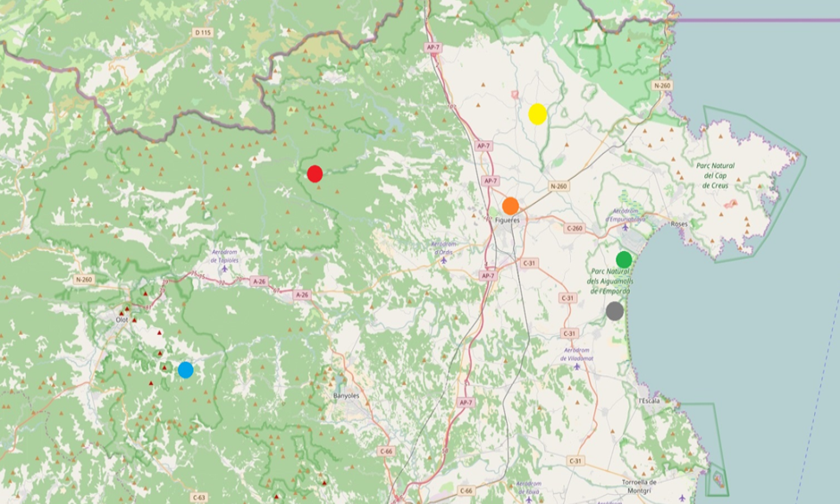Viewport: 840px width, 504px height.
Task: Select the Olot town label
Action: point(122,319)
